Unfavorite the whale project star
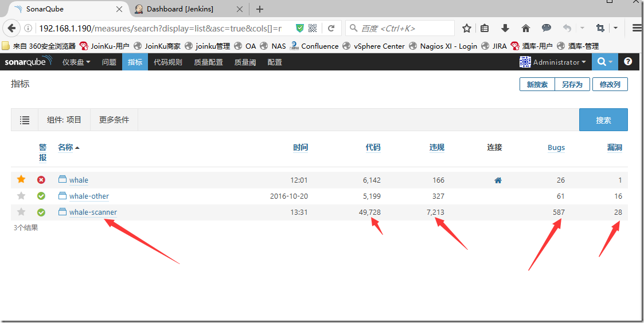This screenshot has width=644, height=323. [x=21, y=179]
